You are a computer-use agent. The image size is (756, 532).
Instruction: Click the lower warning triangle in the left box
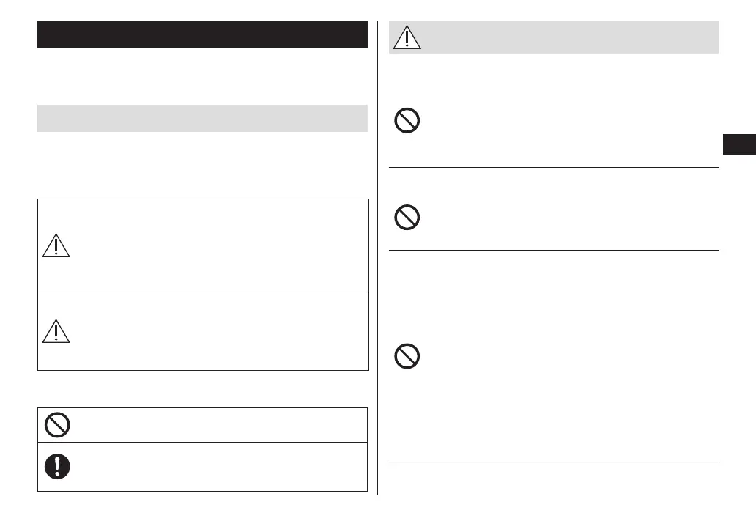click(56, 331)
